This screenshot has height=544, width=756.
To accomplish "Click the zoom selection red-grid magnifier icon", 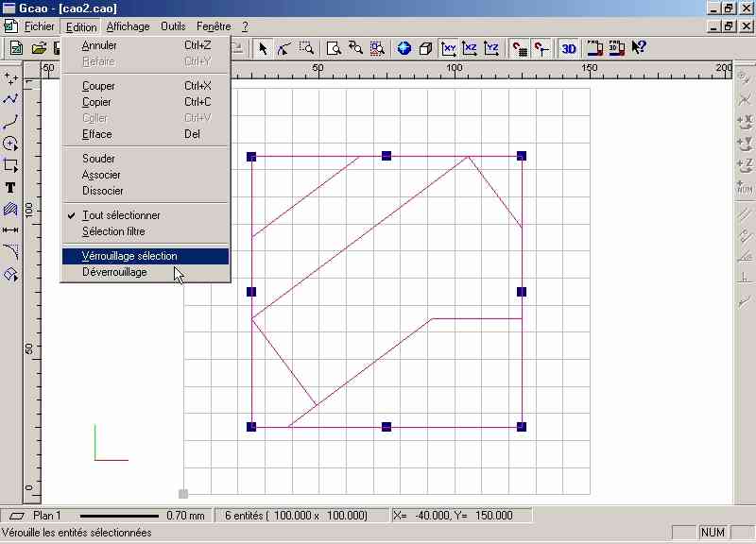I will pyautogui.click(x=377, y=48).
